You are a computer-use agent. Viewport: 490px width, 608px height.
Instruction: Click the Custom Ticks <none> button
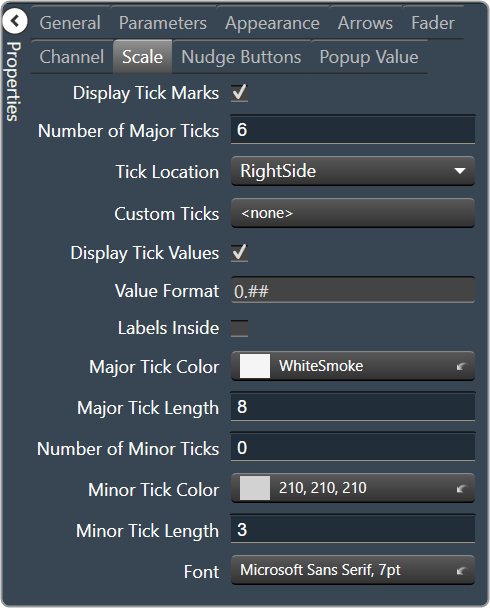353,213
